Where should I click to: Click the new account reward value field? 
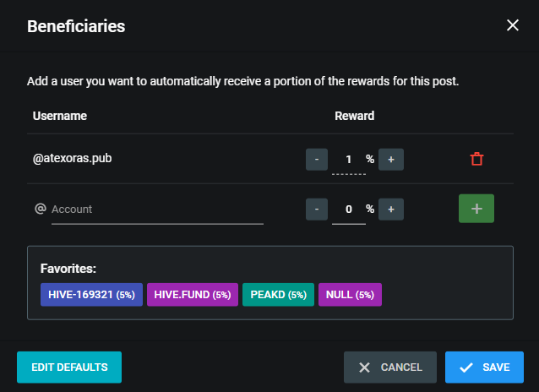[349, 210]
